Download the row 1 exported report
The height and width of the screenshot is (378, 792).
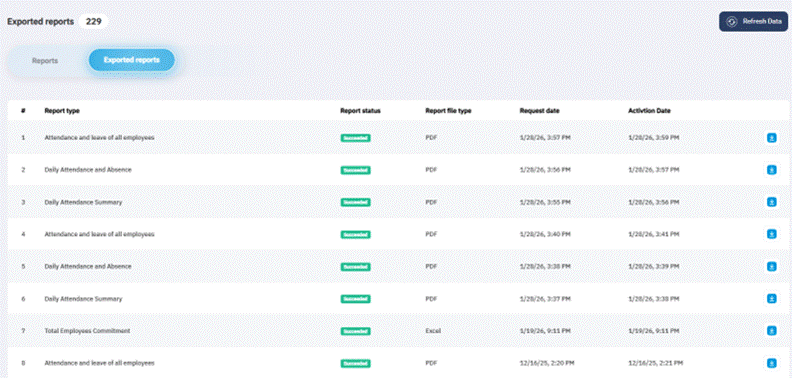771,137
